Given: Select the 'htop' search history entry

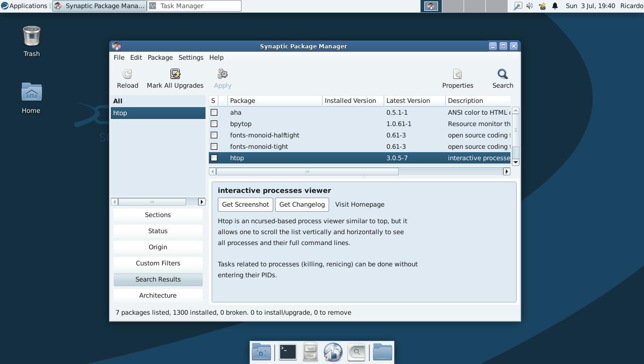Looking at the screenshot, I should [158, 113].
